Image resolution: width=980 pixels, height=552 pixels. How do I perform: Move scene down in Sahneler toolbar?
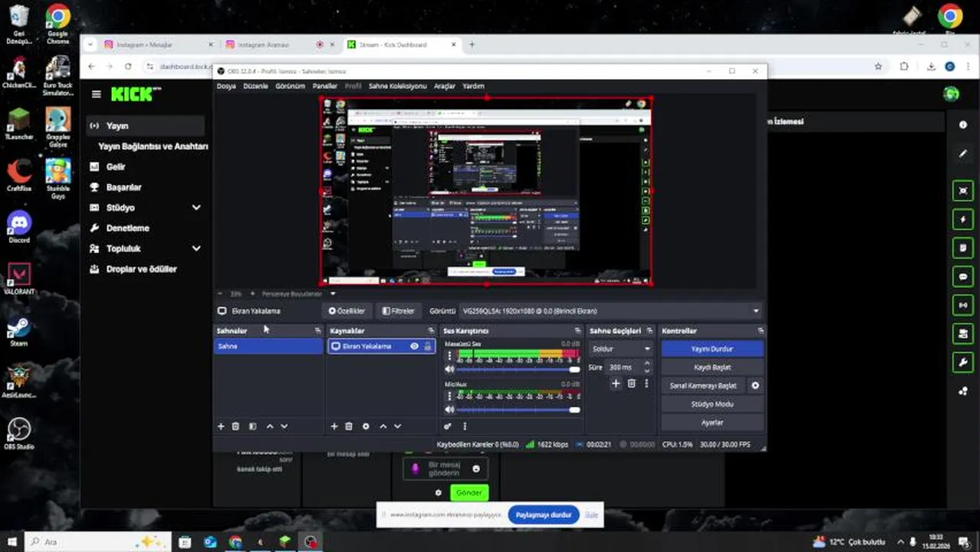(x=284, y=426)
